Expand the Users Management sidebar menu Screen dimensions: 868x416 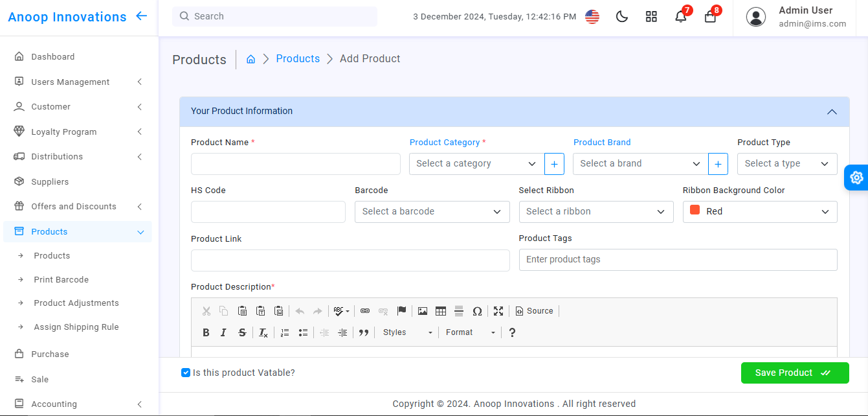(x=71, y=82)
